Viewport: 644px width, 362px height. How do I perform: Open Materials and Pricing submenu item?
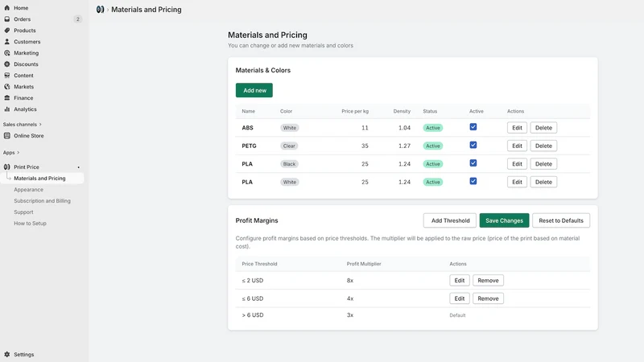pyautogui.click(x=39, y=178)
